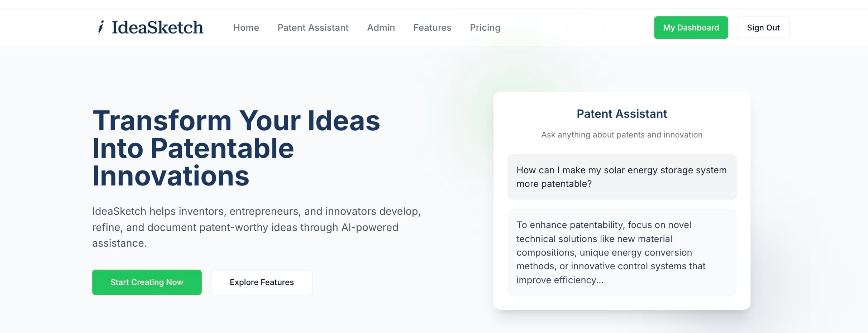Click the IdeaSketch brand name text
The image size is (868, 333).
(x=157, y=28)
